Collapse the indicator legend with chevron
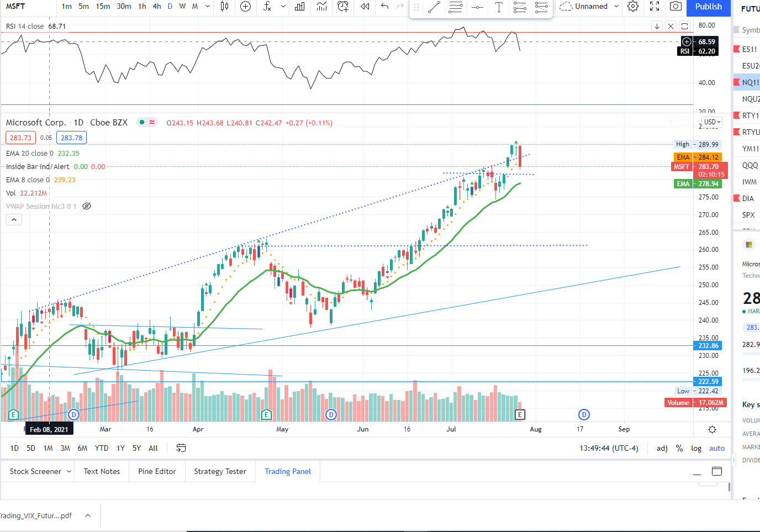 point(14,219)
